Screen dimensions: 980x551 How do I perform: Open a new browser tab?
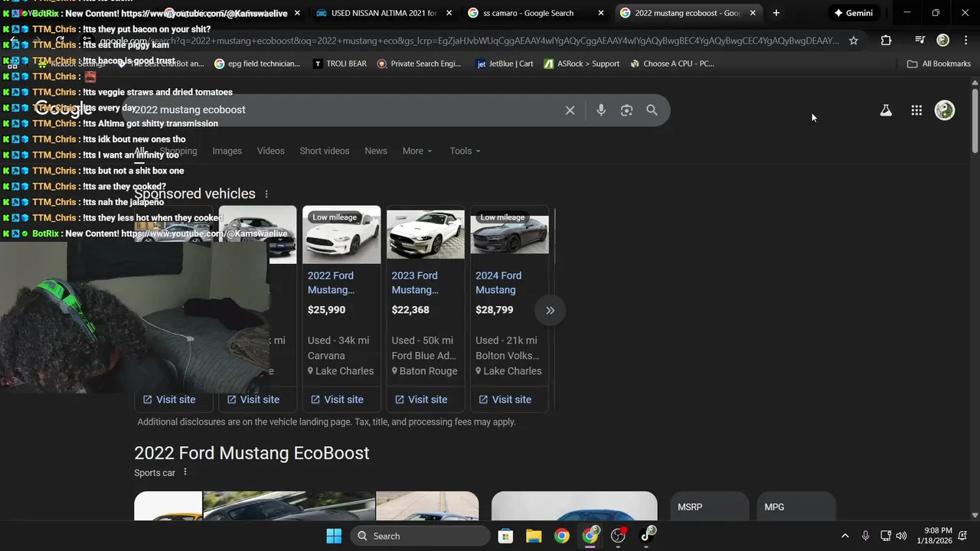pos(776,13)
